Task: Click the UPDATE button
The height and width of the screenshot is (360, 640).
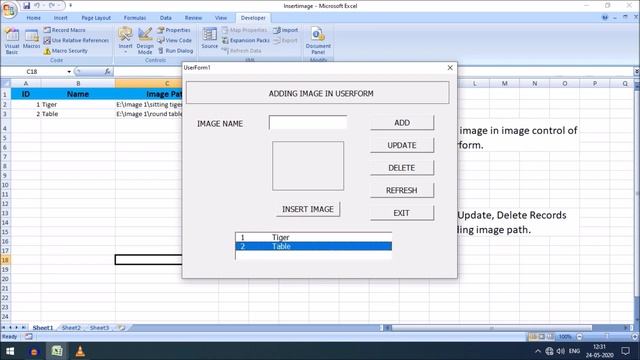Action: (x=402, y=145)
